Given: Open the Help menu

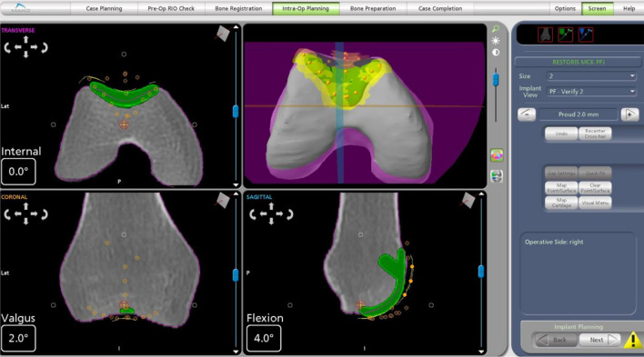Looking at the screenshot, I should click(x=629, y=8).
